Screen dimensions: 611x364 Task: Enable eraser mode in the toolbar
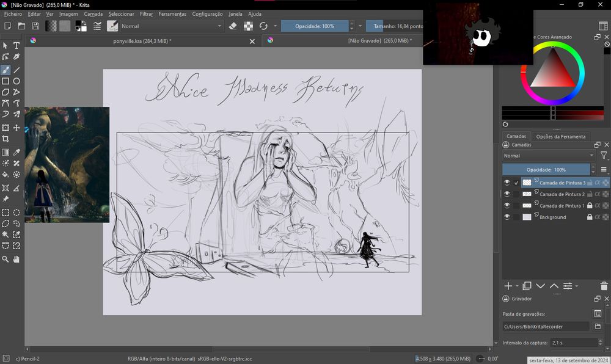[233, 26]
